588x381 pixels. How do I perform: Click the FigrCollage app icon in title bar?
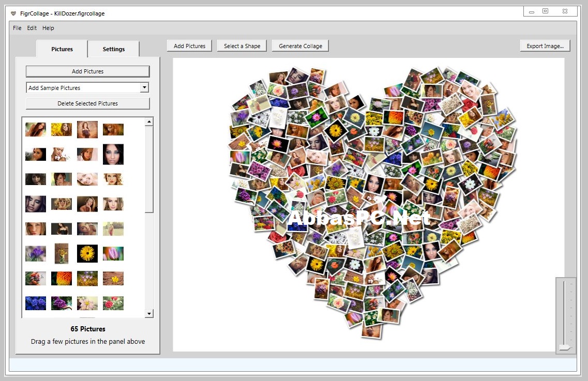click(x=13, y=13)
